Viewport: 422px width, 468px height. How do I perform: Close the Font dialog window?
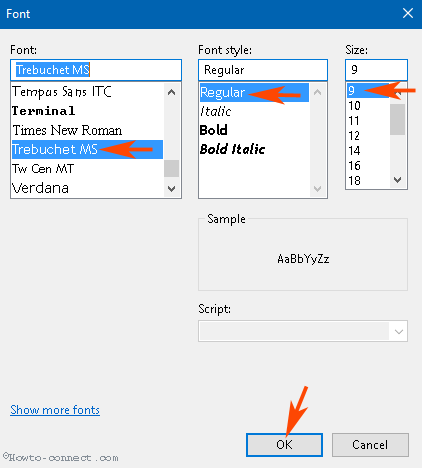[408, 14]
